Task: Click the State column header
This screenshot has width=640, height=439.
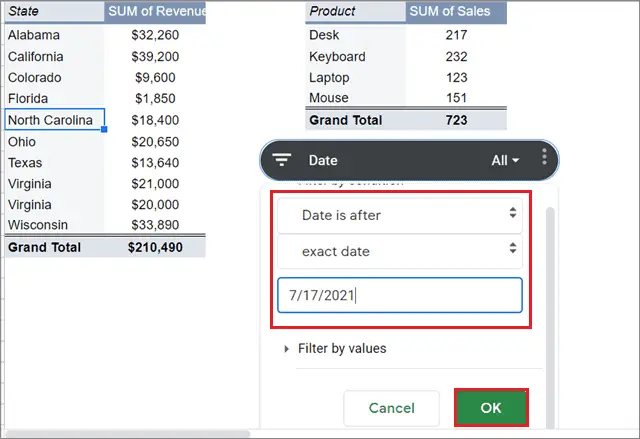Action: coord(54,12)
